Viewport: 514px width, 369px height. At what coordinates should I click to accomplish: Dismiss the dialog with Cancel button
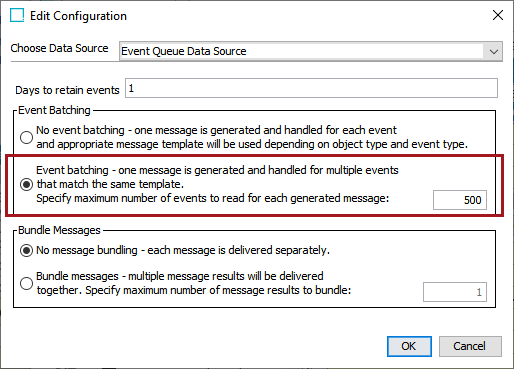coord(470,346)
